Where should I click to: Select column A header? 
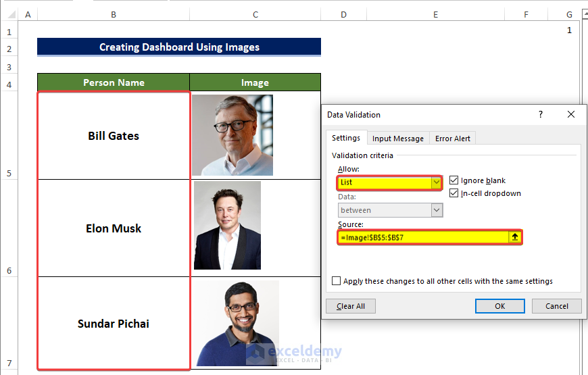pos(28,15)
